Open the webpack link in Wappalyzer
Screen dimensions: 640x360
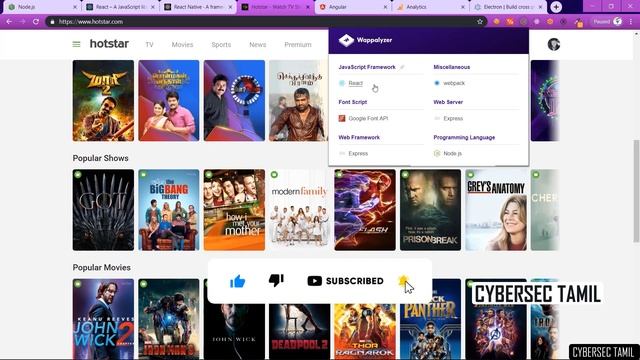[x=454, y=83]
